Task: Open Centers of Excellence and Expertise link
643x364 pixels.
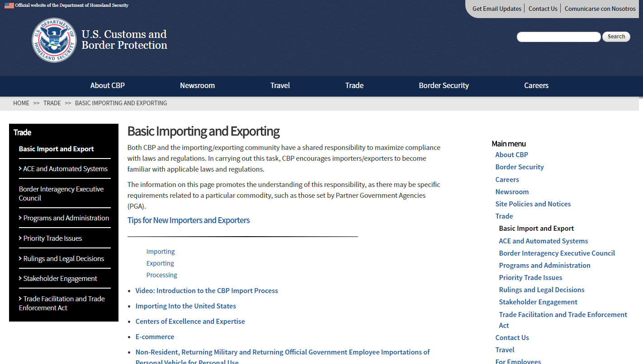Action: (x=190, y=321)
